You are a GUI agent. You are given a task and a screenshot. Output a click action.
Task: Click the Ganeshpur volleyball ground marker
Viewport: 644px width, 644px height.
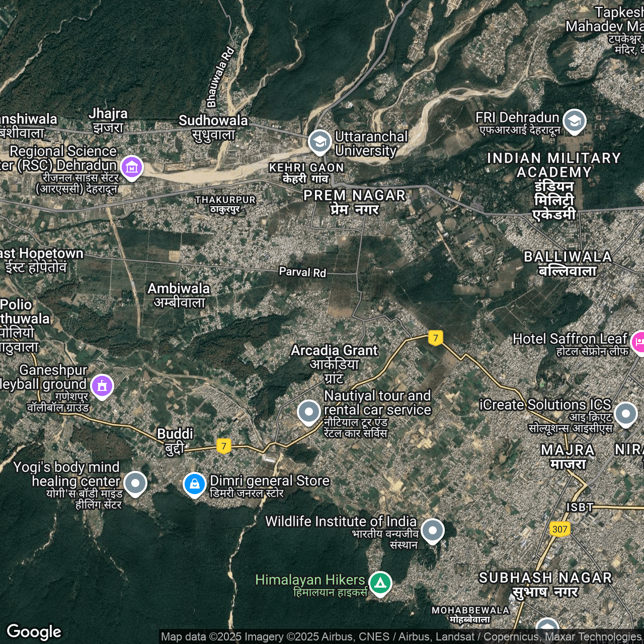click(102, 386)
